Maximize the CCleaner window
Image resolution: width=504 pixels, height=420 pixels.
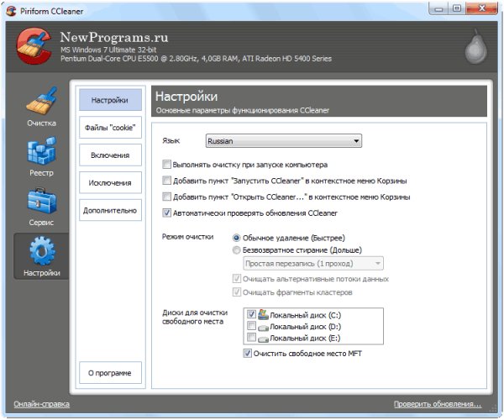[x=457, y=8]
